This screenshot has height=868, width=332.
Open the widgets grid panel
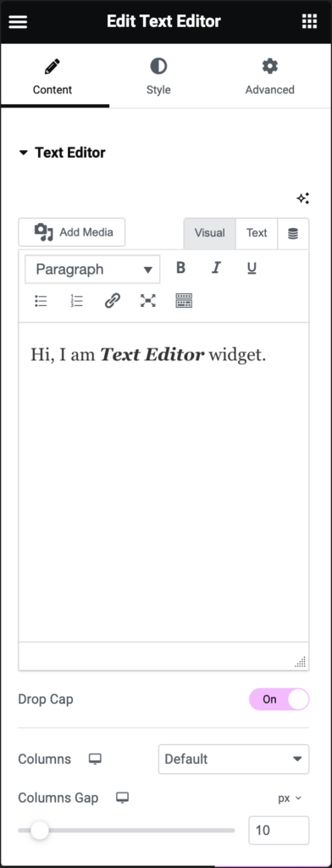click(309, 21)
